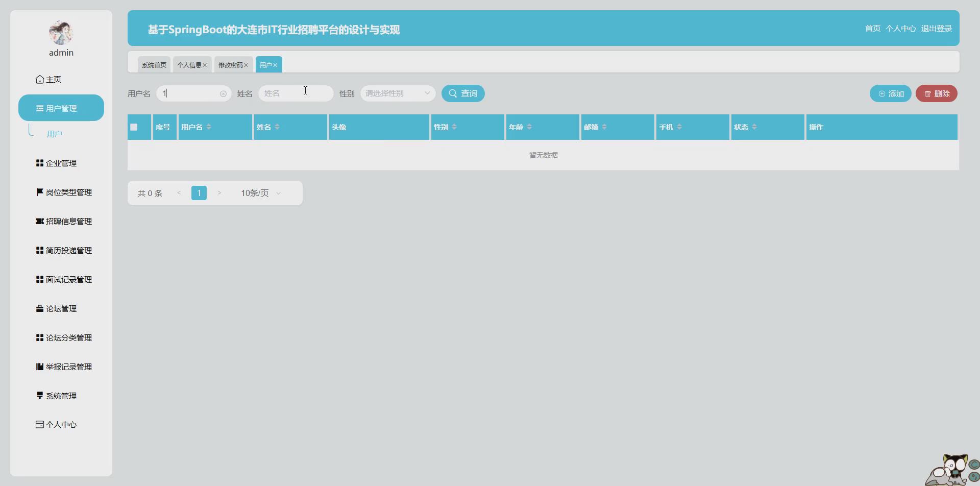Image resolution: width=980 pixels, height=486 pixels.
Task: Expand the 面试记录管理 menu
Action: click(x=61, y=279)
